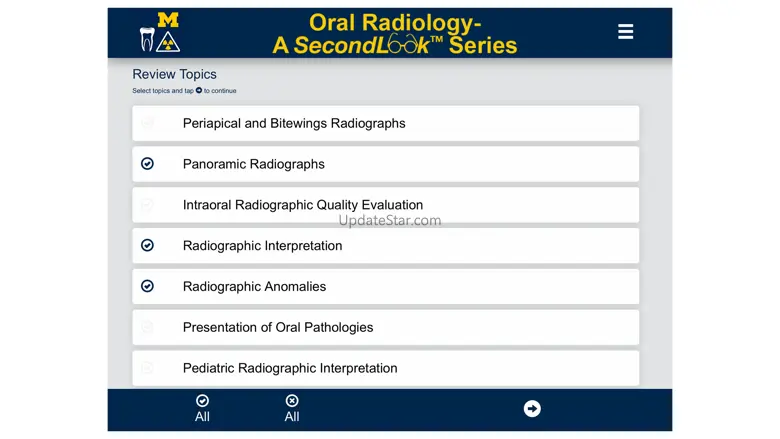The width and height of the screenshot is (780, 439).
Task: Uncheck Radiographic Anomalies checkbox
Action: coord(147,286)
